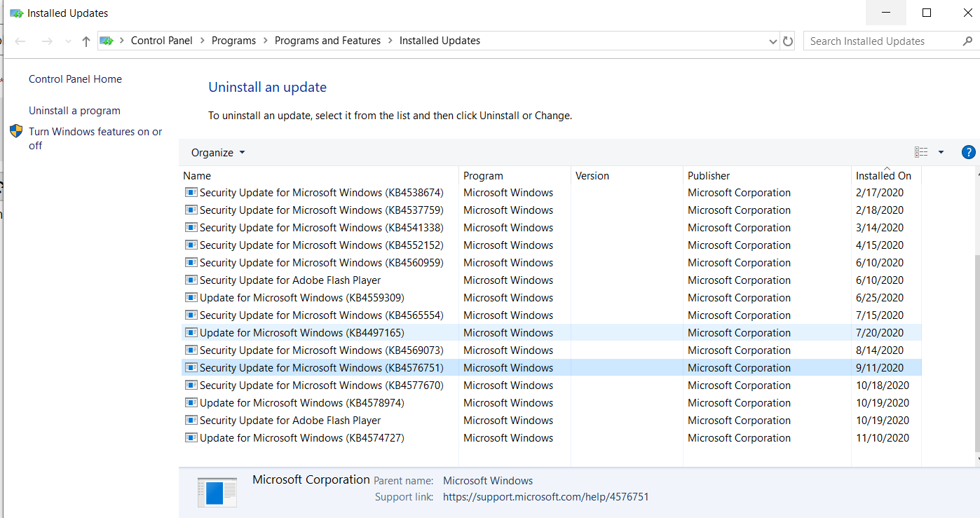
Task: Click the change view icon
Action: (921, 152)
